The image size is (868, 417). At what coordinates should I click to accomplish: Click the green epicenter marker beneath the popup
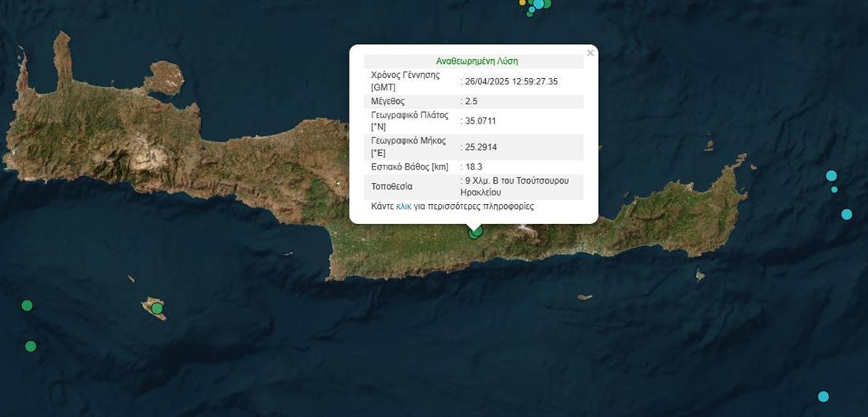click(x=475, y=232)
